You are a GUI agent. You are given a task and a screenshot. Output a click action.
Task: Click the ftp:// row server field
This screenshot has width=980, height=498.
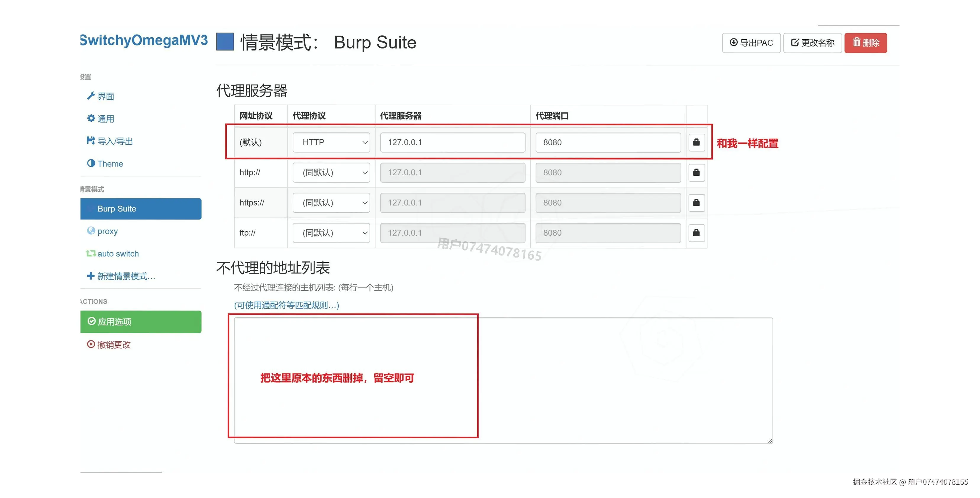pos(453,233)
